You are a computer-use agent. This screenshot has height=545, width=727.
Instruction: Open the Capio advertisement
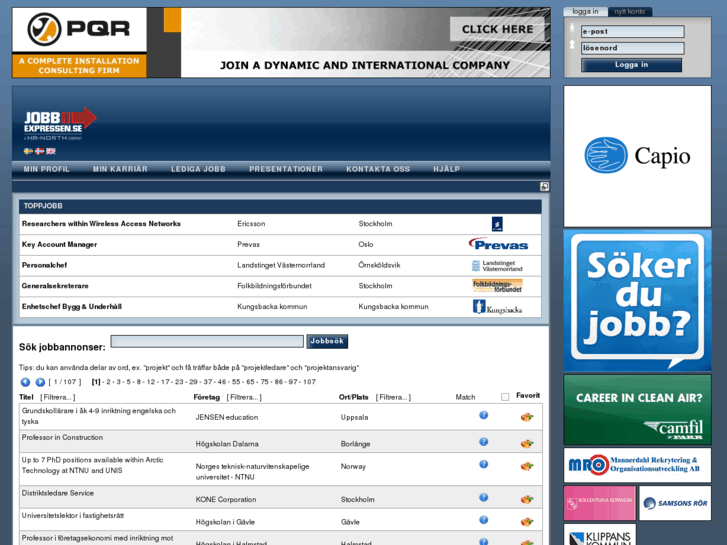tap(638, 156)
